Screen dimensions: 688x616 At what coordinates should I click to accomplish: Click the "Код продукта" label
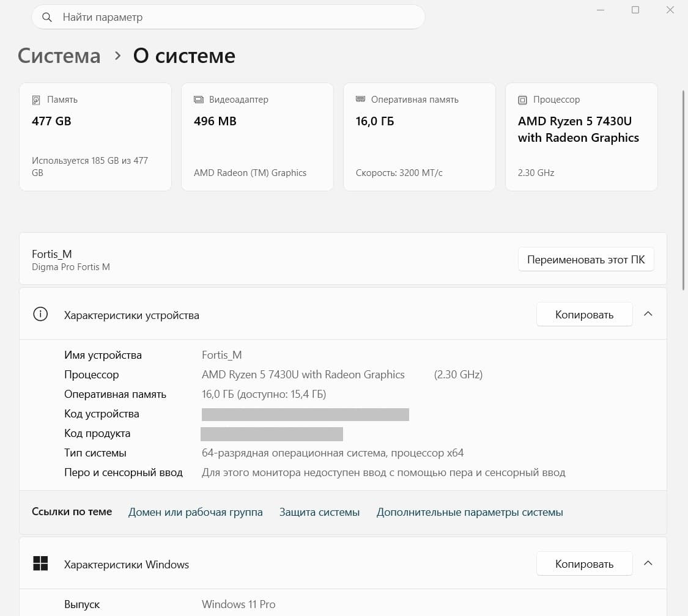point(97,433)
